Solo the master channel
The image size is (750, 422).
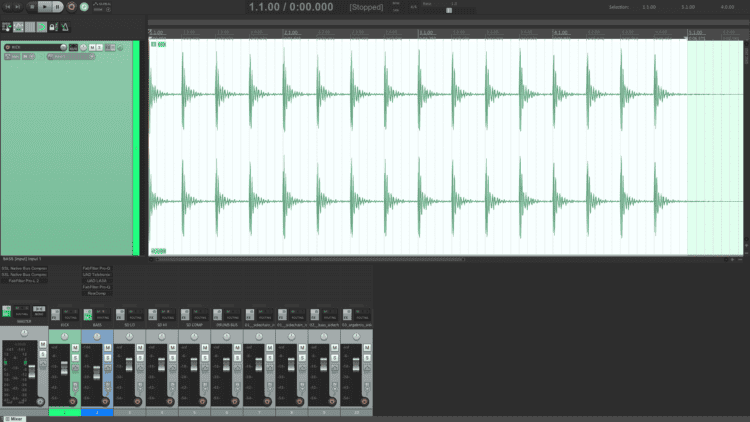click(x=43, y=354)
